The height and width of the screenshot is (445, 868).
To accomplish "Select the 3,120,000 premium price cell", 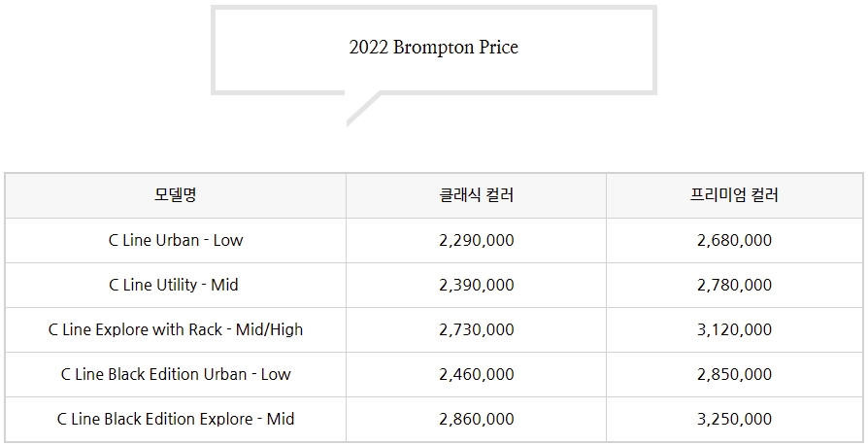I will pos(734,329).
